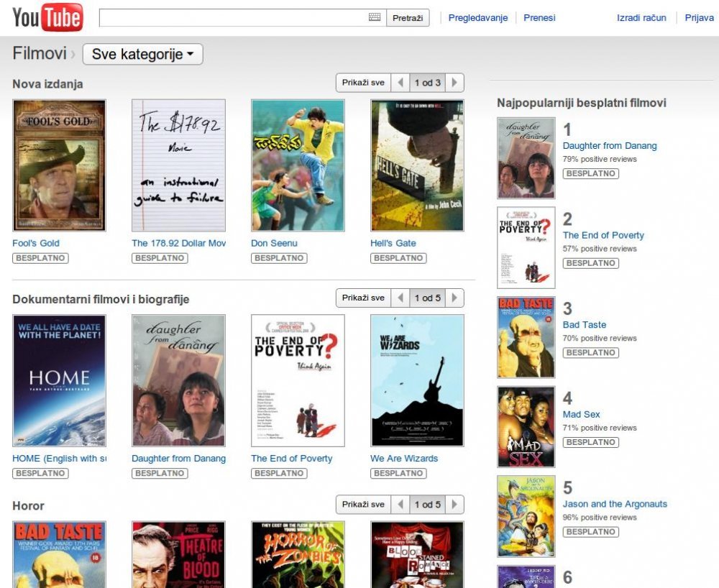
Task: Open rank 5 Jason and the Argonauts thumbnail
Action: pos(526,516)
